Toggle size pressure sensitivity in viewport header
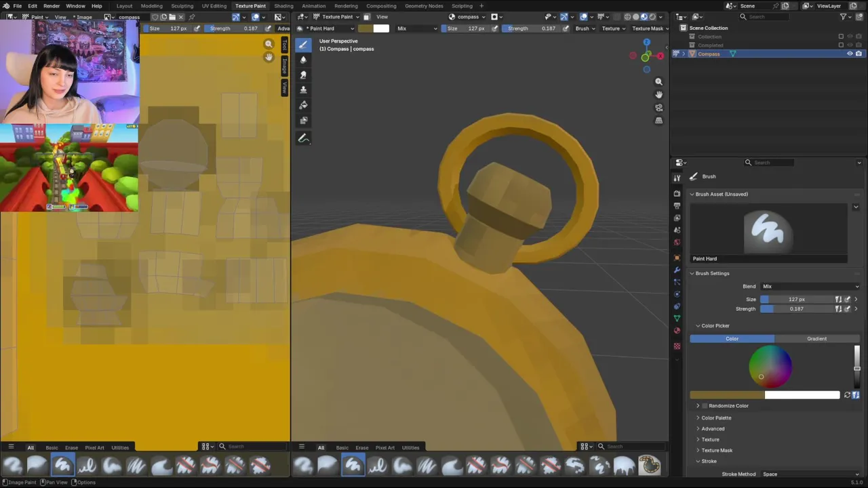Image resolution: width=868 pixels, height=488 pixels. coord(495,28)
